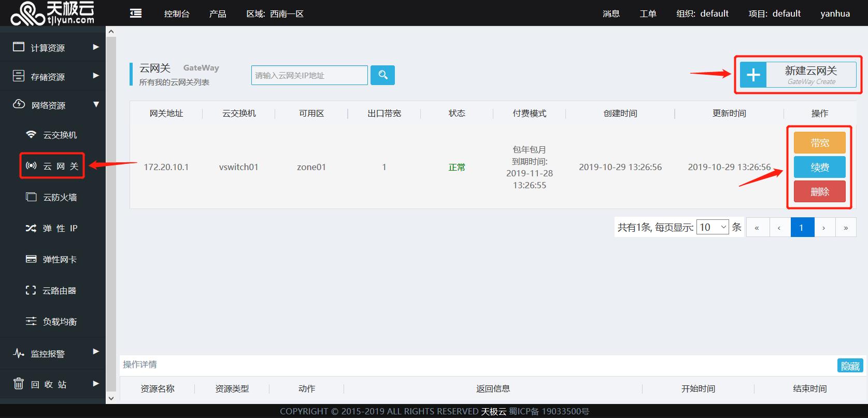This screenshot has height=418, width=868.
Task: Open the 控制台 top menu
Action: pyautogui.click(x=177, y=13)
